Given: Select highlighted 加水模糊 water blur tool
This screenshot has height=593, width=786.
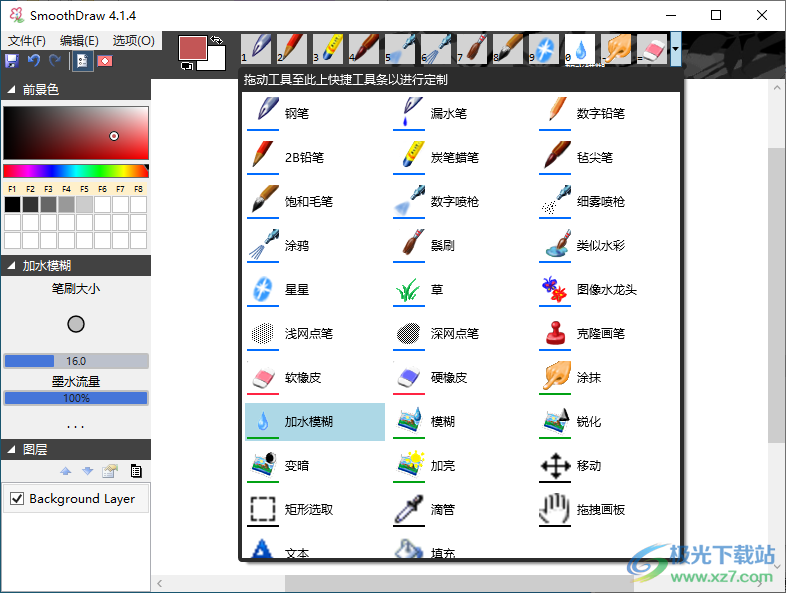Looking at the screenshot, I should pos(315,422).
